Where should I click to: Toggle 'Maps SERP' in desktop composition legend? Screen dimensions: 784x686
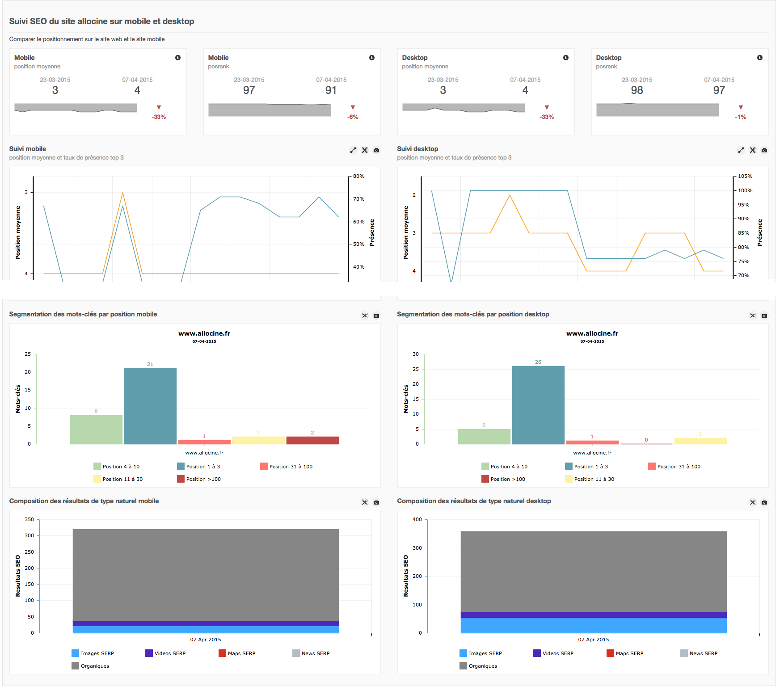pyautogui.click(x=625, y=653)
